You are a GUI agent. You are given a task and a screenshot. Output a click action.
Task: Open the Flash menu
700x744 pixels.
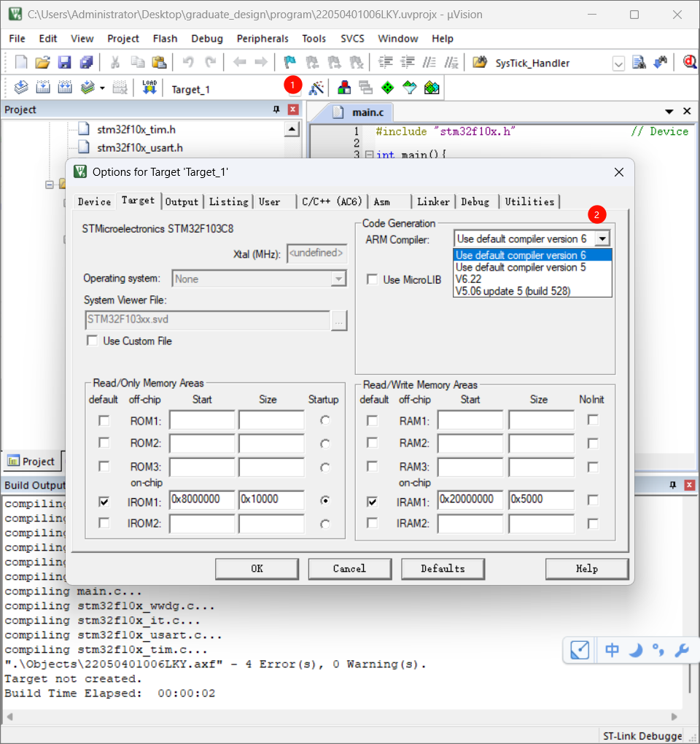click(x=165, y=39)
